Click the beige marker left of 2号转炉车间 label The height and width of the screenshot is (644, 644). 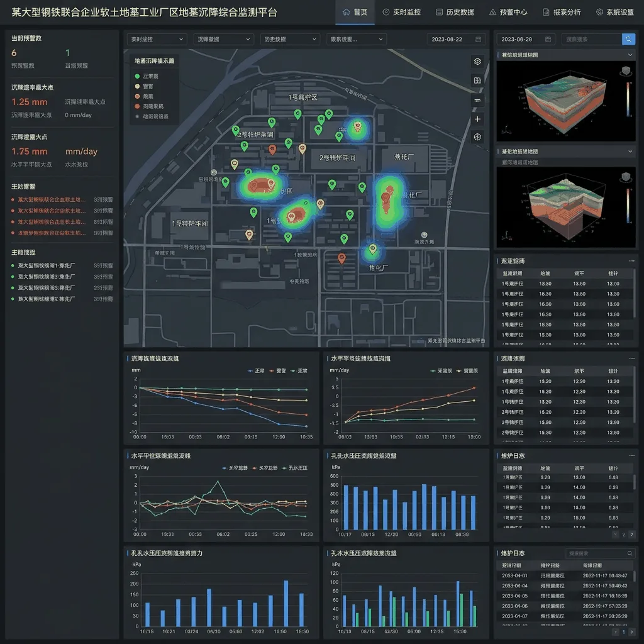(303, 148)
